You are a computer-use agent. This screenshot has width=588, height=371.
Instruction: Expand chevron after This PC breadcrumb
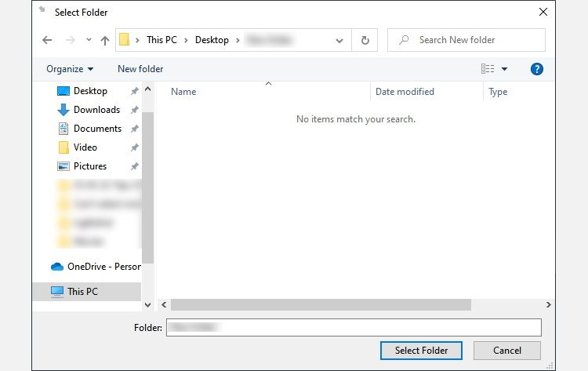186,40
